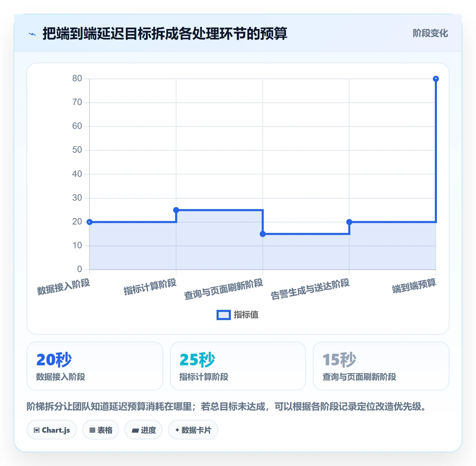Screen dimensions: 476x466
Task: Toggle the 指标值 legend swatch
Action: [x=224, y=315]
